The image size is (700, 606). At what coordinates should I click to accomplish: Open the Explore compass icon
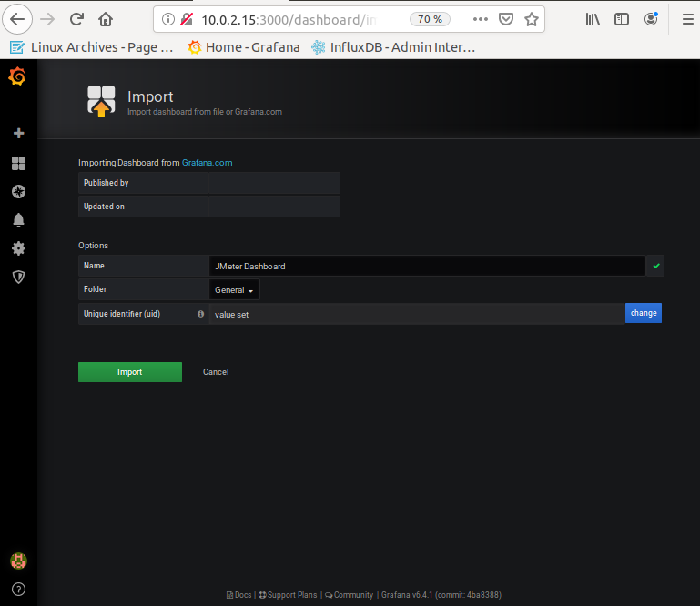pos(19,192)
